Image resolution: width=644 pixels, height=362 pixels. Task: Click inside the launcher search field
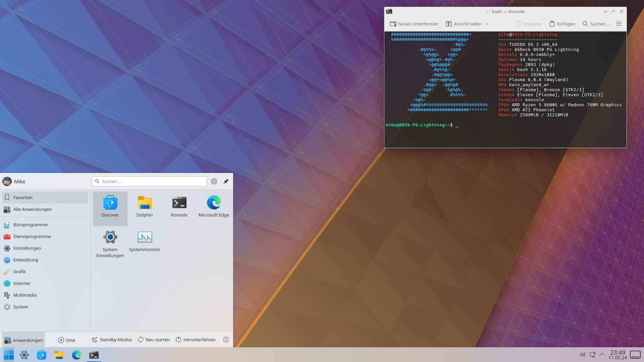(149, 181)
